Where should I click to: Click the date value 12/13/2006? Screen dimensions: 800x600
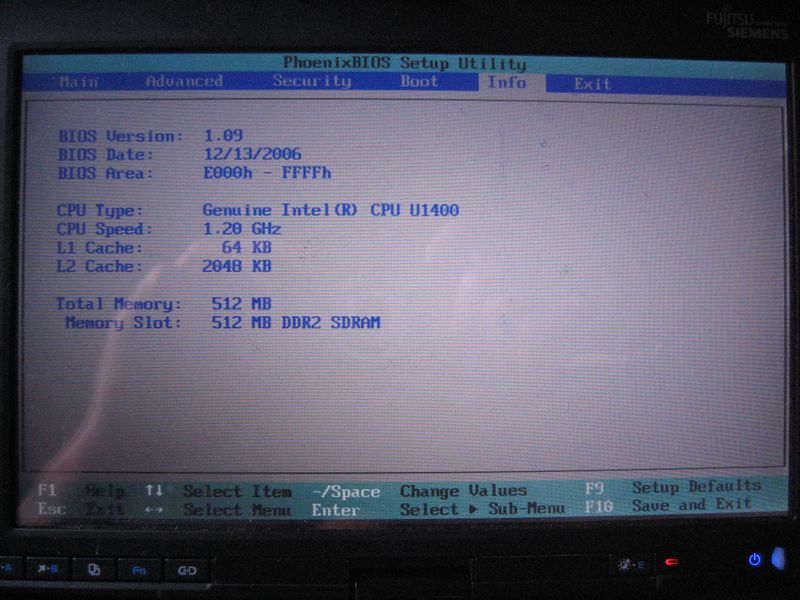[x=253, y=154]
